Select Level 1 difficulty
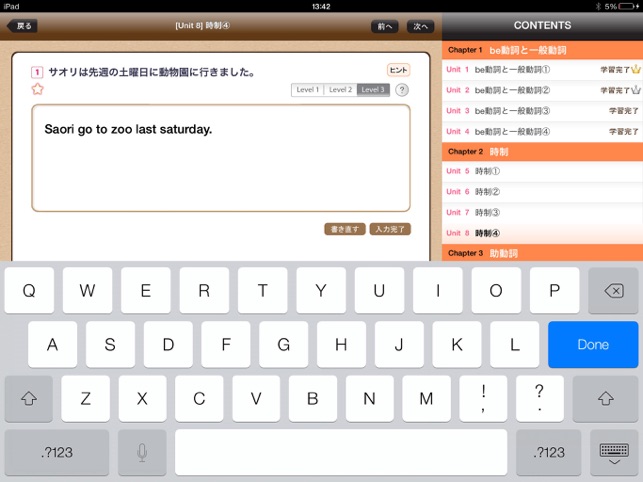Screen dimensions: 643x482 (308, 90)
